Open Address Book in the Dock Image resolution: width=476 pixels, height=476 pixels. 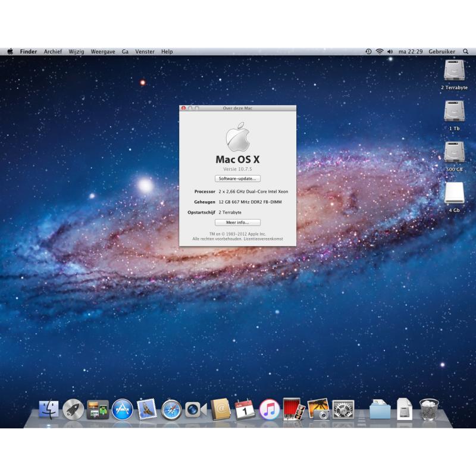[220, 409]
